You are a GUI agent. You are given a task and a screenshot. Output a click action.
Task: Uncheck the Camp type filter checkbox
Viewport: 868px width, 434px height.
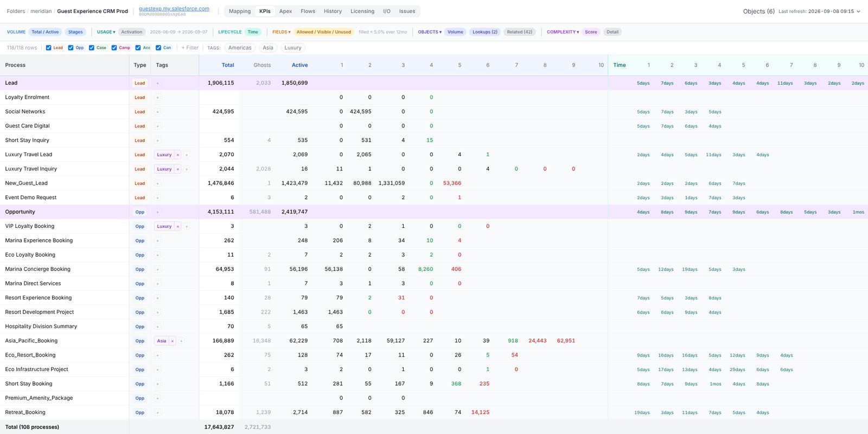pos(114,48)
